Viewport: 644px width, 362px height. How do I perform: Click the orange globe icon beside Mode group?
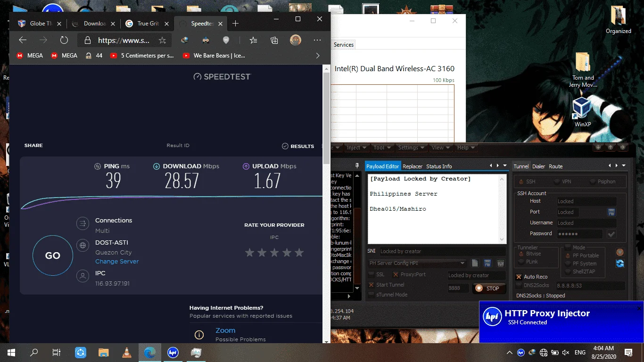[620, 252]
